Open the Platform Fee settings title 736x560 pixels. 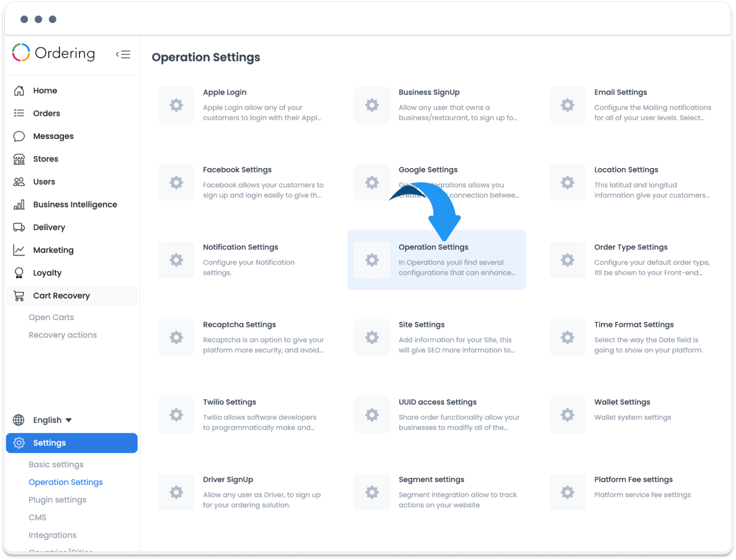coord(633,479)
